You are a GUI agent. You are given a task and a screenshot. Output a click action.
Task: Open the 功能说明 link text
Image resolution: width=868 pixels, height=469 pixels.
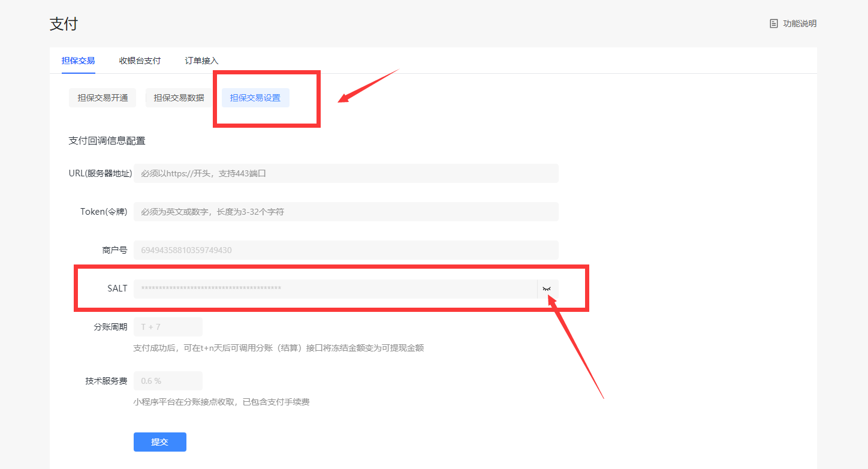coord(800,23)
